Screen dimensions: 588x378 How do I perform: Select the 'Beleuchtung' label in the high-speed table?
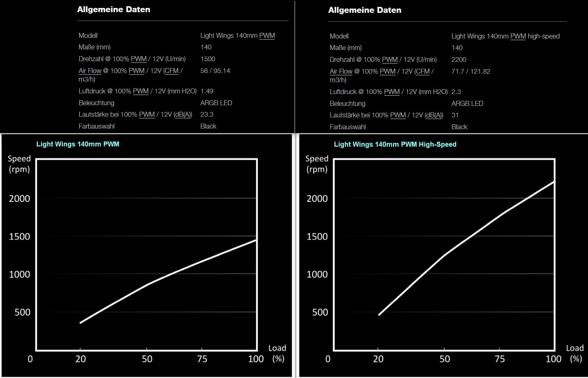[x=347, y=104]
